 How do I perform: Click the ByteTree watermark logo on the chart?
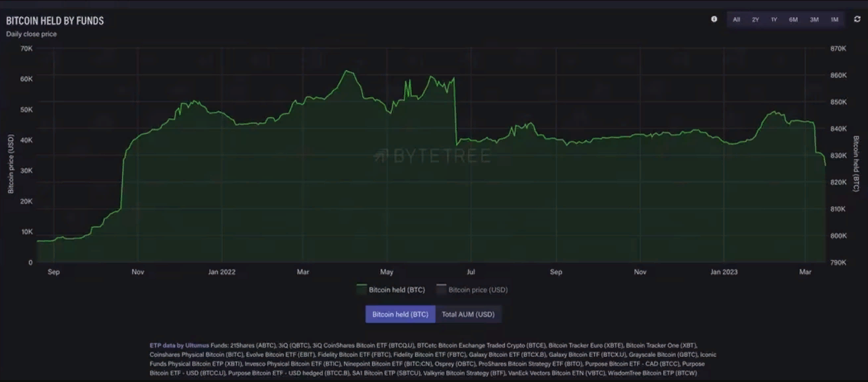tap(432, 156)
